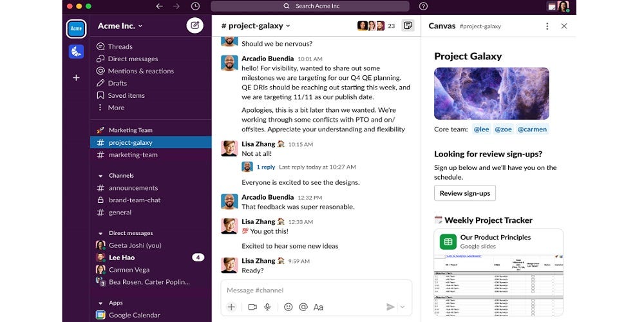Viewport: 644px width, 322px height.
Task: Click Lisa Zhang's avatar at 9:59 AM
Action: point(229,265)
